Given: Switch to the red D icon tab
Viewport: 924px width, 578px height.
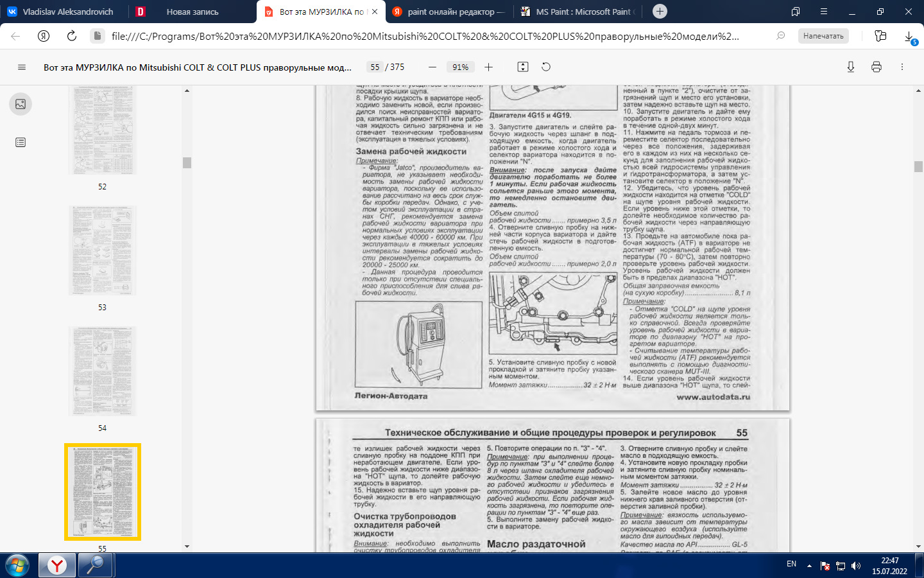Looking at the screenshot, I should pyautogui.click(x=141, y=12).
